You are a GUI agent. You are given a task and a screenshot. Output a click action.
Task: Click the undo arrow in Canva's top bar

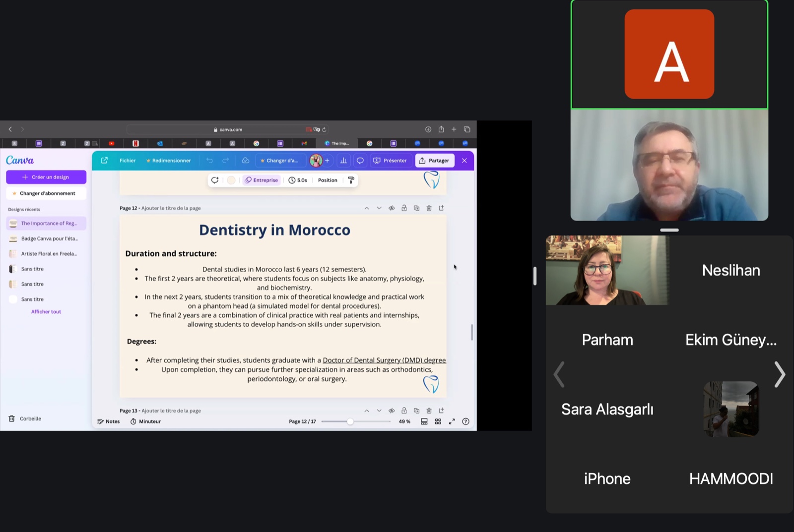[209, 161]
